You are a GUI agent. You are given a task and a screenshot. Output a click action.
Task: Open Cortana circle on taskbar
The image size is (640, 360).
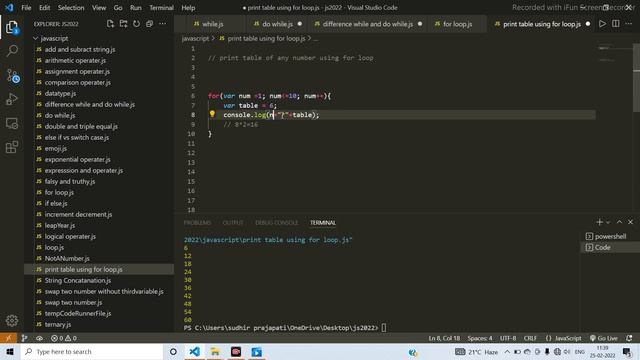[x=173, y=351]
